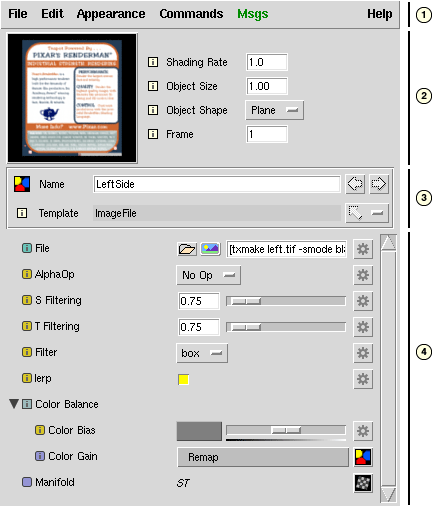Click the previous appearance left arrow button
Viewport: 432px width, 506px height.
[355, 184]
